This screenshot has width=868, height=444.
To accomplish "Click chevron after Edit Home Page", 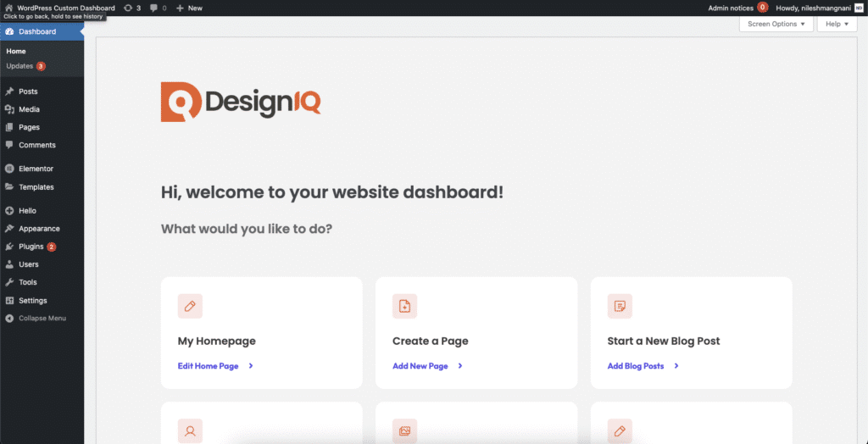I will click(251, 366).
